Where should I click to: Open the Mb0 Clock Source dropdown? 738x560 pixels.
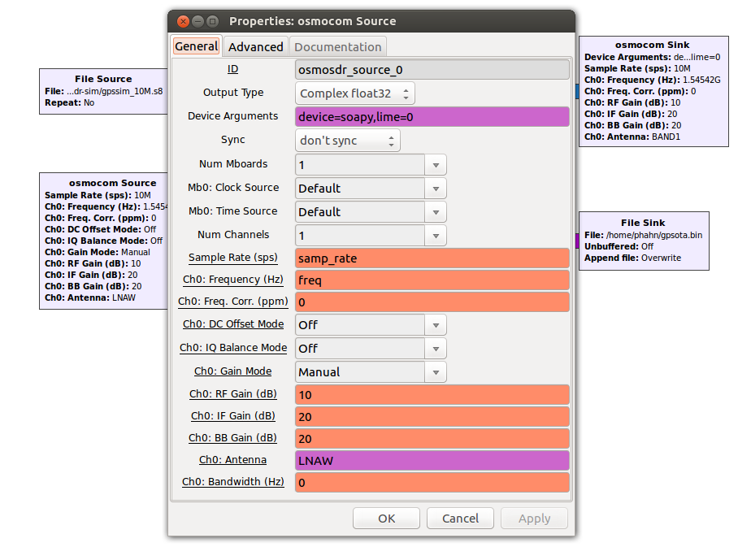436,188
